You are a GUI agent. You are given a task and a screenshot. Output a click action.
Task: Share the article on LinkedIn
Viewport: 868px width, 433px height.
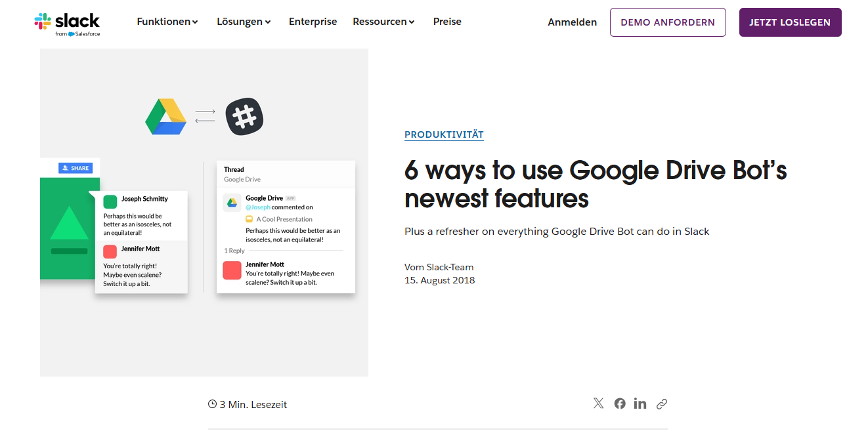point(640,403)
